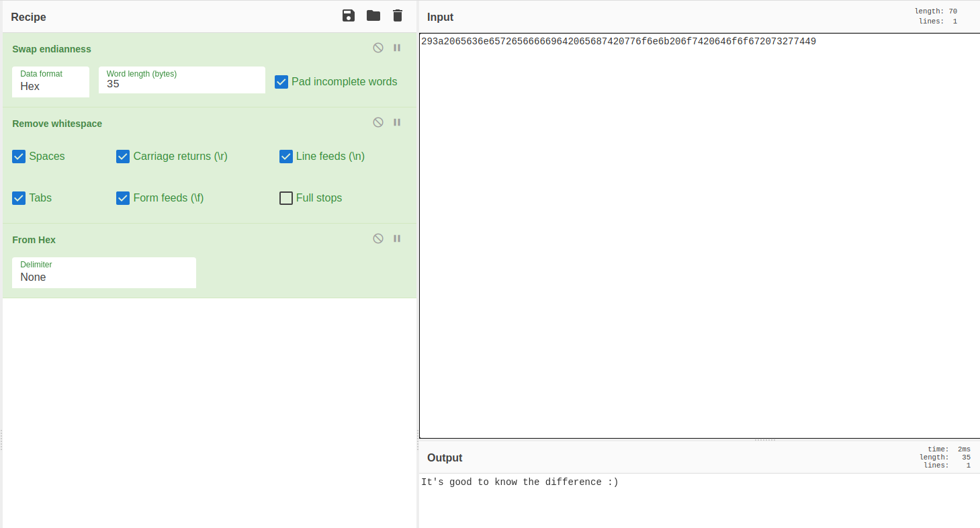
Task: Click the Output text result
Action: click(x=520, y=482)
